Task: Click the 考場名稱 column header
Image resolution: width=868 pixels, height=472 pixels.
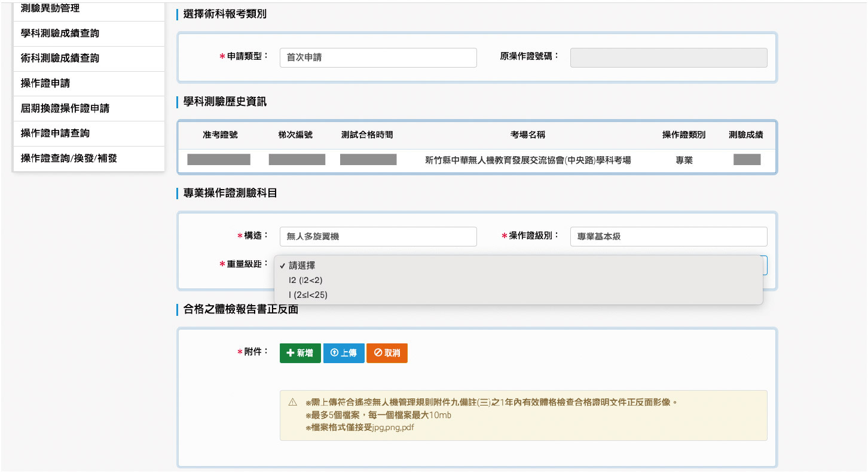Action: tap(527, 135)
